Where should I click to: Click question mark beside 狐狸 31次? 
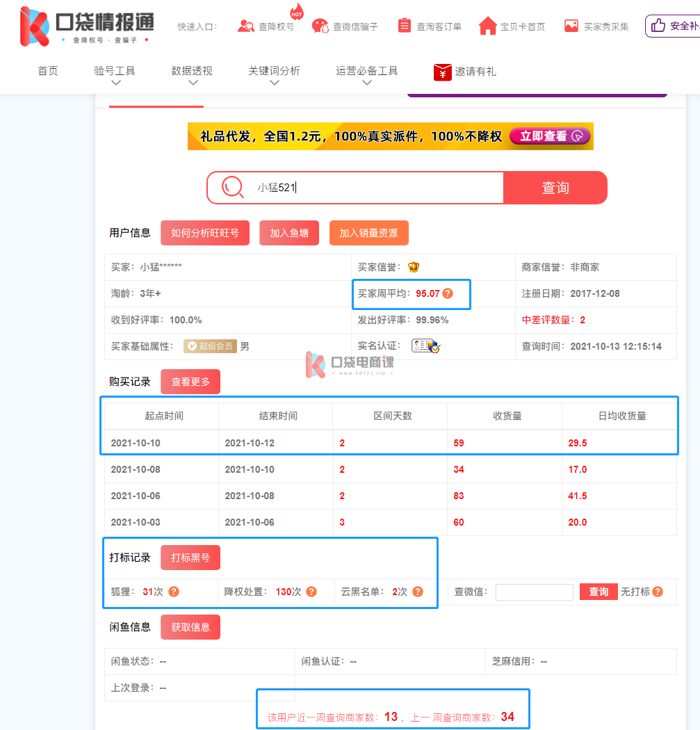[x=174, y=592]
